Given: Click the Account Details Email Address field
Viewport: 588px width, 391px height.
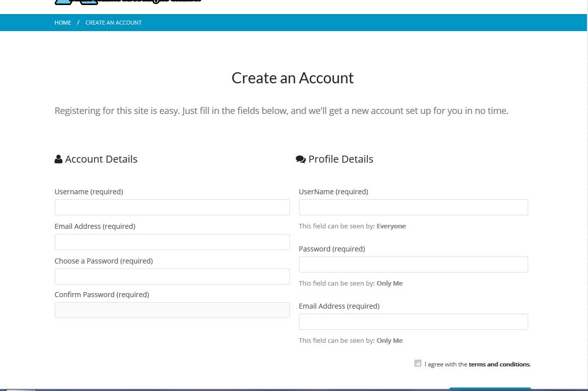Looking at the screenshot, I should pos(172,242).
